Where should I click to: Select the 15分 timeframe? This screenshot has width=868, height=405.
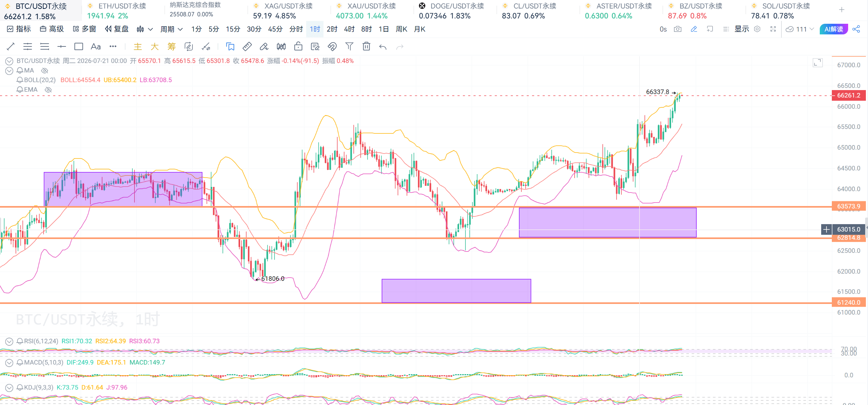(233, 29)
